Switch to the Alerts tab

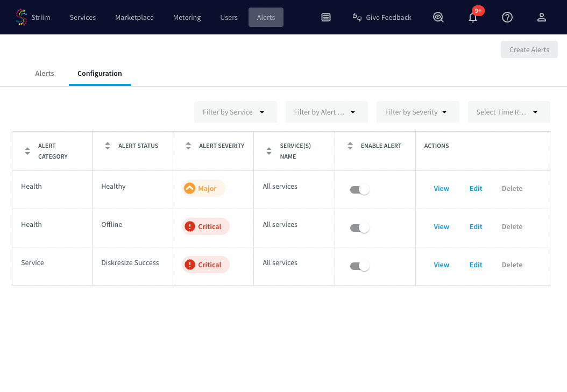point(45,73)
